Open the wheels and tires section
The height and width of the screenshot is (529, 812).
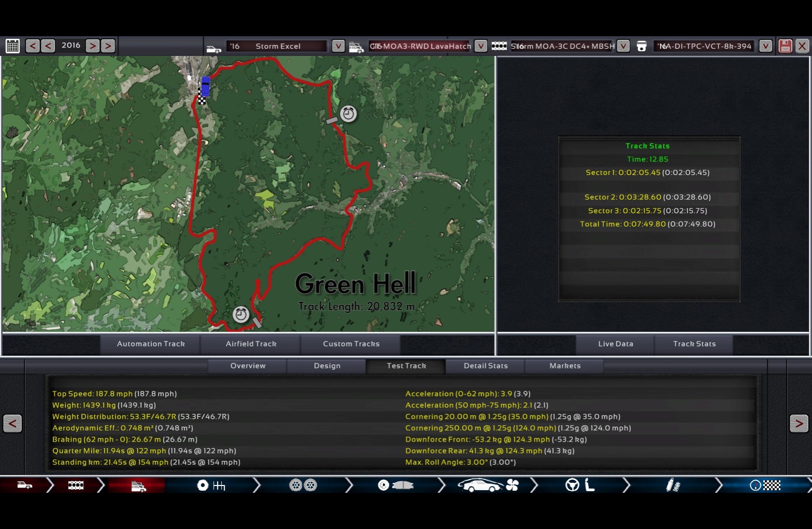(303, 486)
